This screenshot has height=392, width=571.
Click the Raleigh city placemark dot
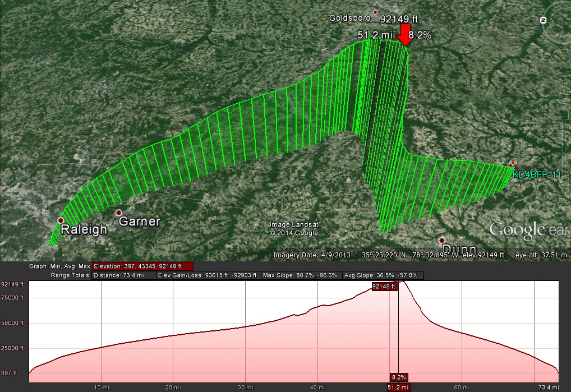61,220
